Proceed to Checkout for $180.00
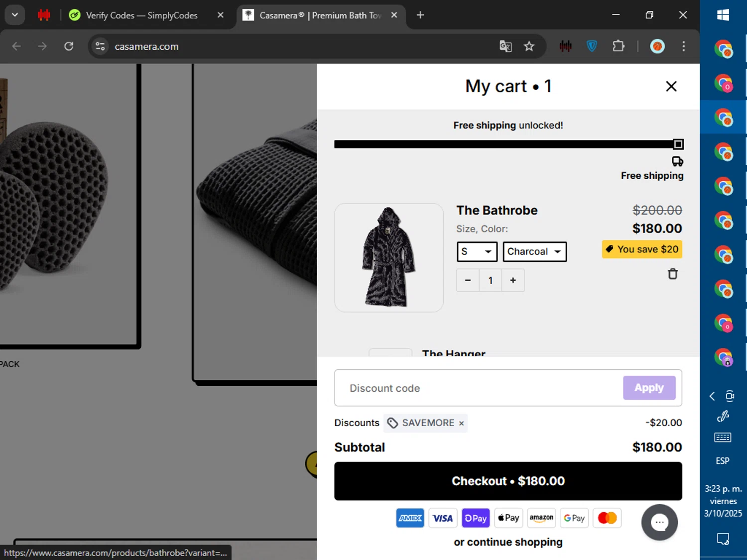747x560 pixels. [x=508, y=481]
